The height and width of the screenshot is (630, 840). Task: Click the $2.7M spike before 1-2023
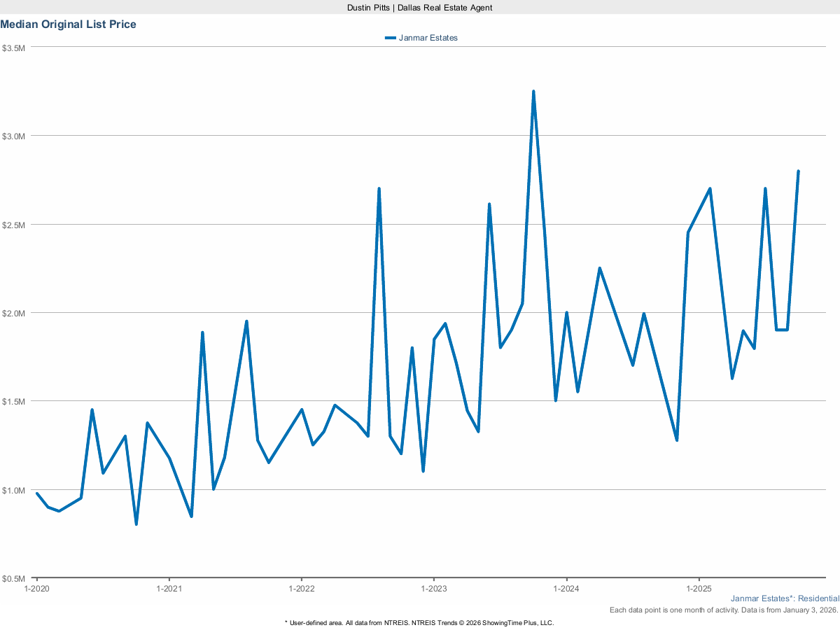coord(379,188)
